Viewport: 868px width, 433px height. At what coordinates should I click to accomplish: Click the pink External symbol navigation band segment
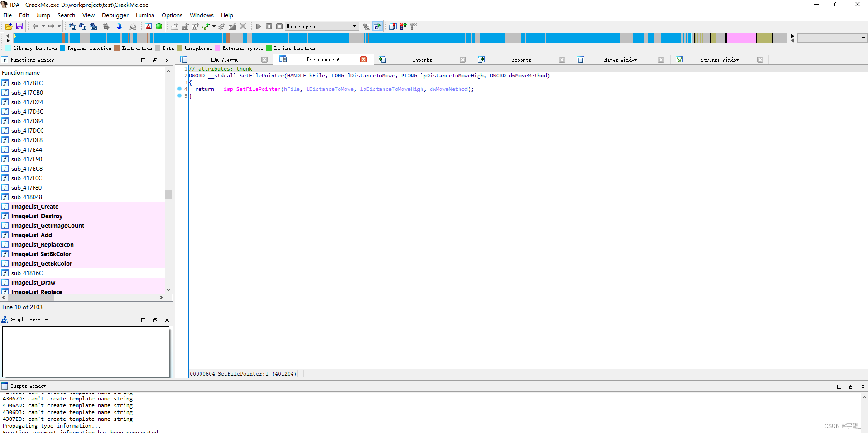[741, 38]
